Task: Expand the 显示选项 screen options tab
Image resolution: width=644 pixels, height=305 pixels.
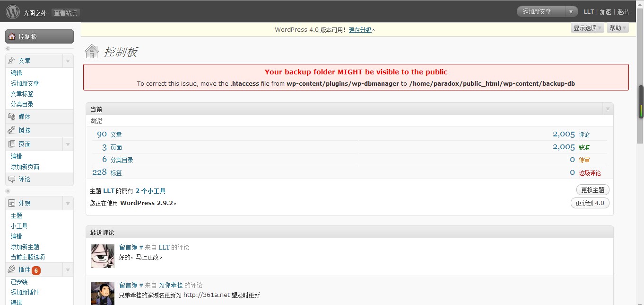Action: (587, 28)
